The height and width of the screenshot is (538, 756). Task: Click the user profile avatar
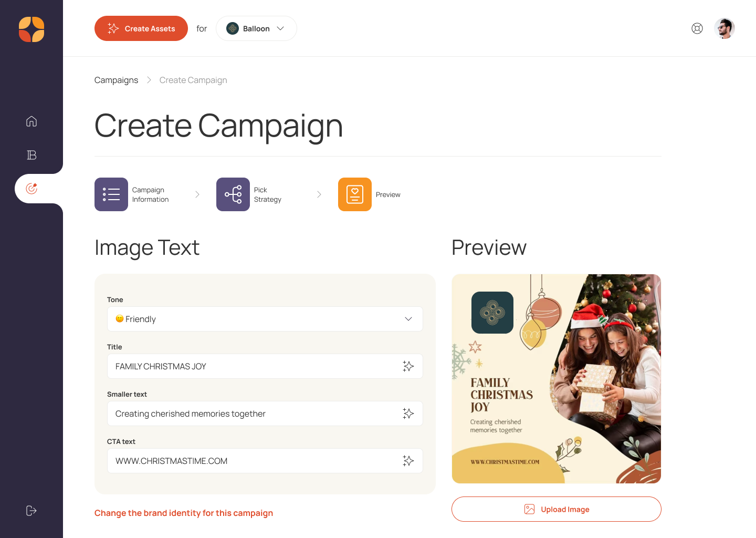[724, 28]
